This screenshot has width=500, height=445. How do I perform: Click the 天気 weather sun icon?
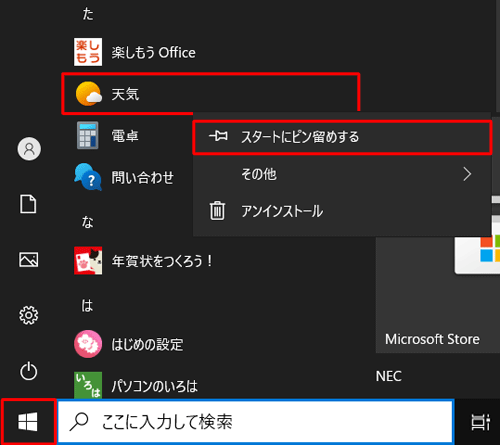tap(88, 94)
